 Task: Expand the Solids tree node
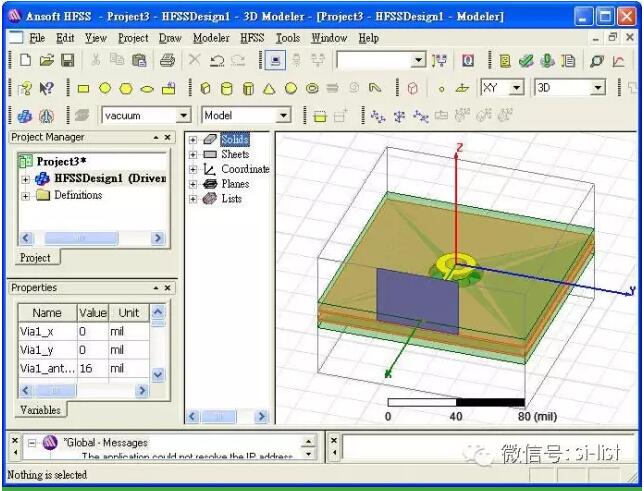tap(193, 140)
